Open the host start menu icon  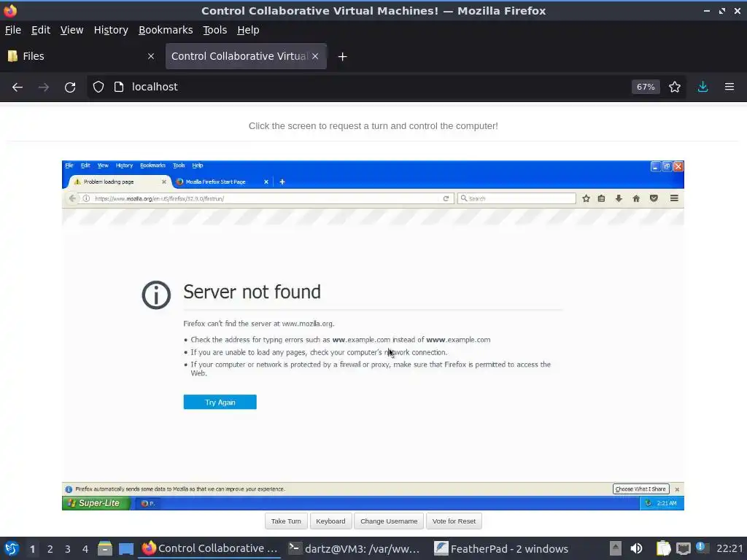click(x=12, y=549)
